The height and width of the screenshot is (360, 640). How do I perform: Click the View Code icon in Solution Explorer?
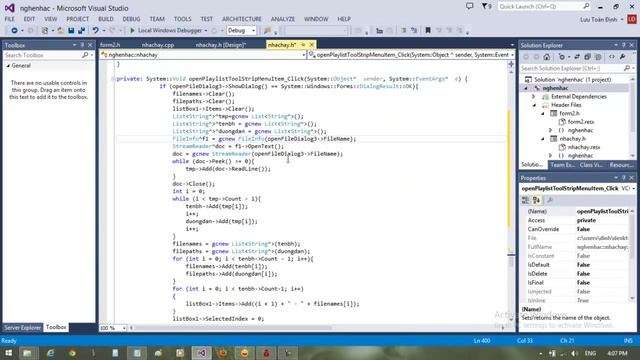click(x=611, y=57)
